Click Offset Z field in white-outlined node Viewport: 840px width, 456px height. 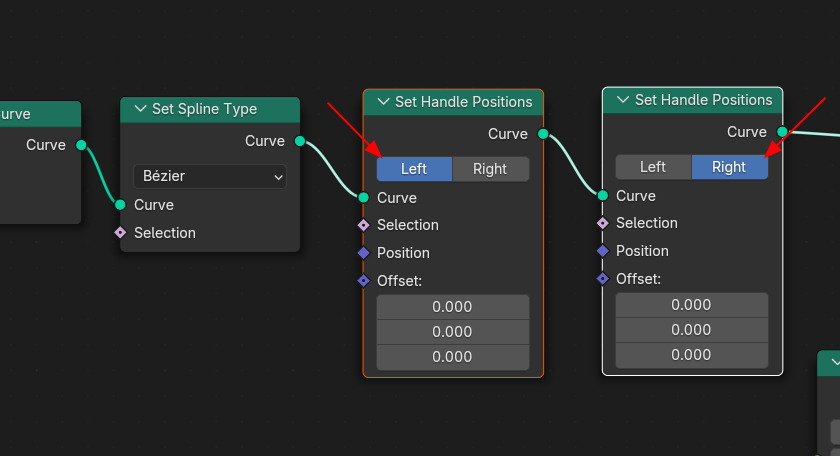tap(692, 355)
